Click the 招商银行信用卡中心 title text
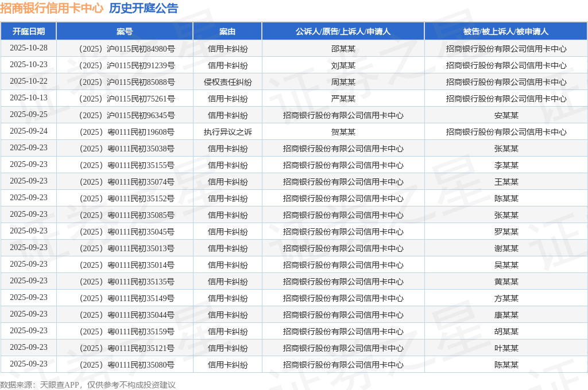 point(52,8)
